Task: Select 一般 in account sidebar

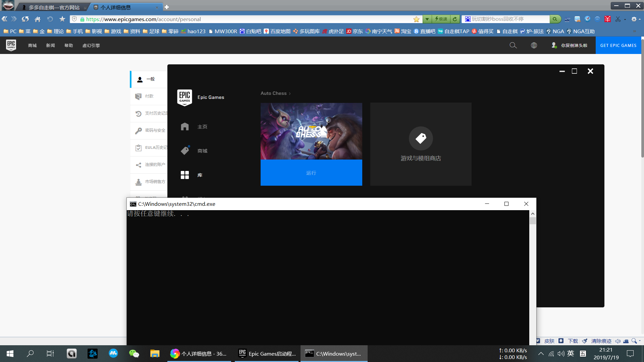Action: (149, 79)
